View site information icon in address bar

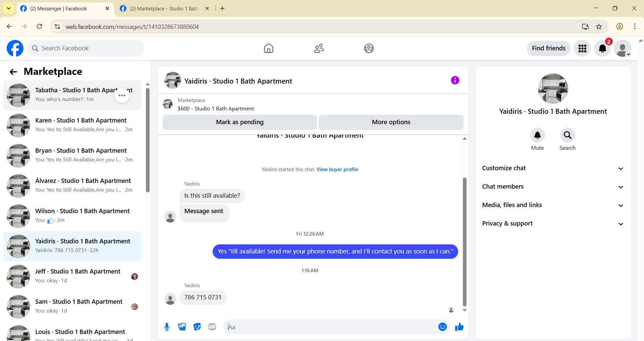[57, 27]
